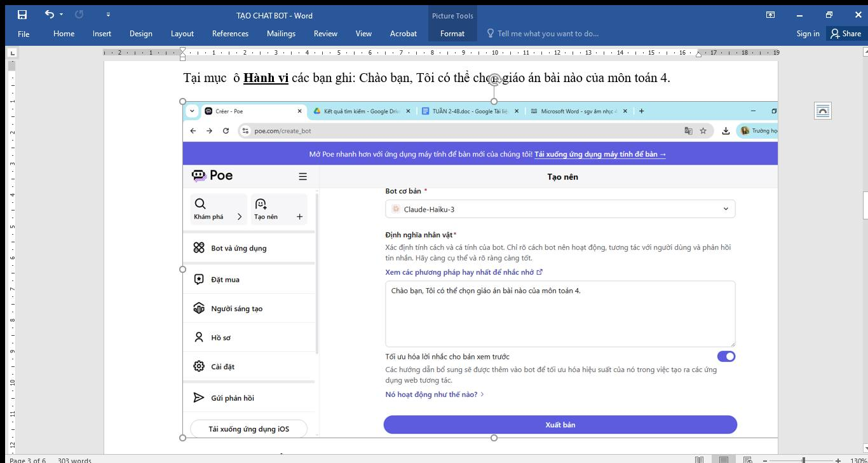Select Web Layout view in status bar
The image size is (868, 463).
point(747,460)
